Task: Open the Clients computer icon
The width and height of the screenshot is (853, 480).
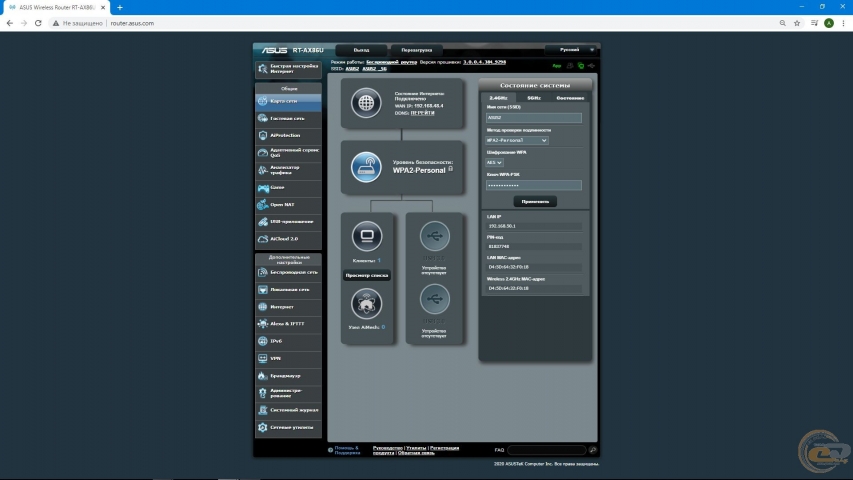Action: (x=367, y=236)
